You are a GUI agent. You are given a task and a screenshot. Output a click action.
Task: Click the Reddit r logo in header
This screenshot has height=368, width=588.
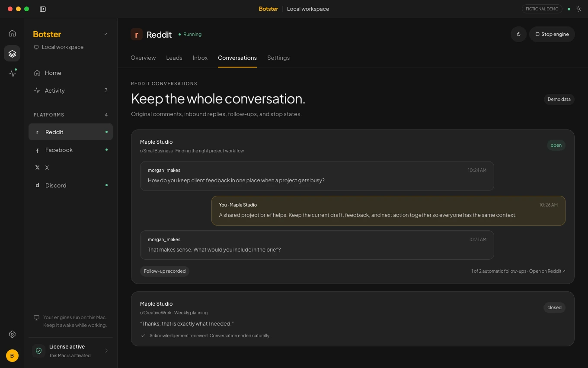click(137, 34)
